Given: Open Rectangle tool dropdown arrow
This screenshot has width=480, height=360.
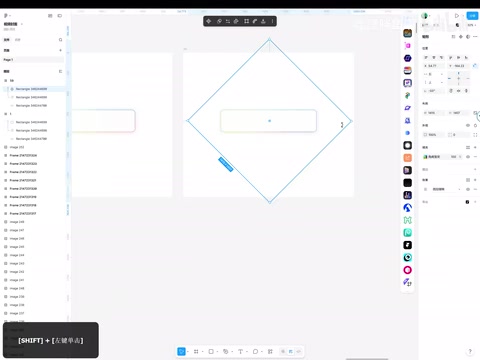Looking at the screenshot, I should pos(217,352).
